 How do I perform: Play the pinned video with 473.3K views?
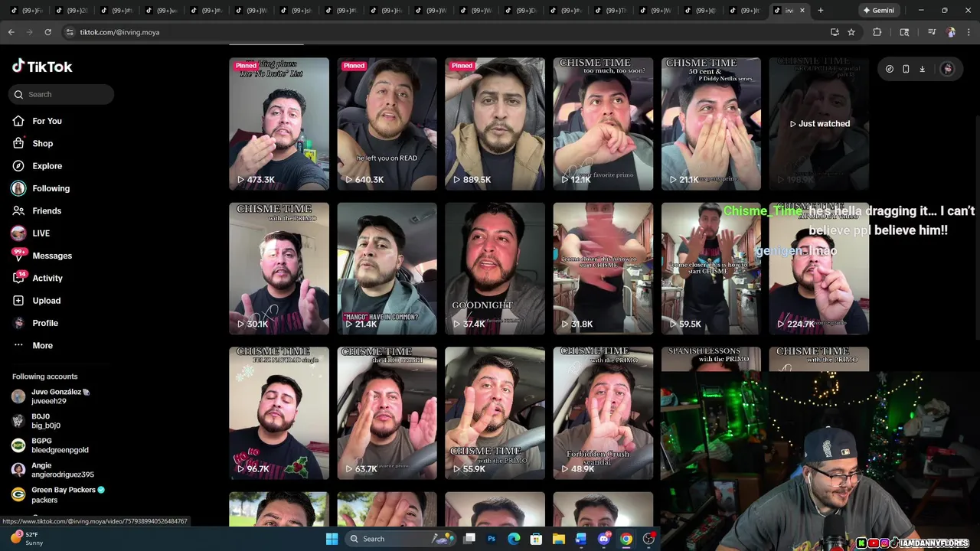279,124
